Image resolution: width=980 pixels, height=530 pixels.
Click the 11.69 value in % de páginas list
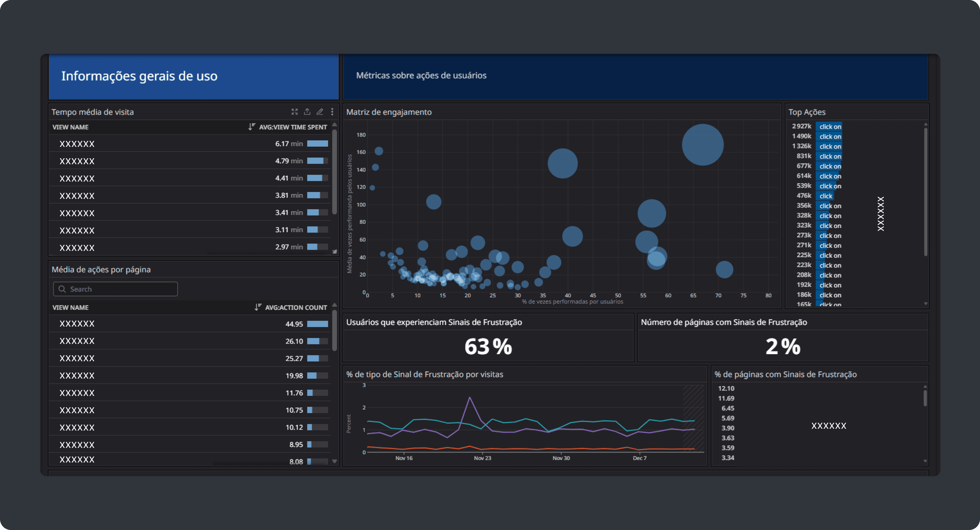726,398
